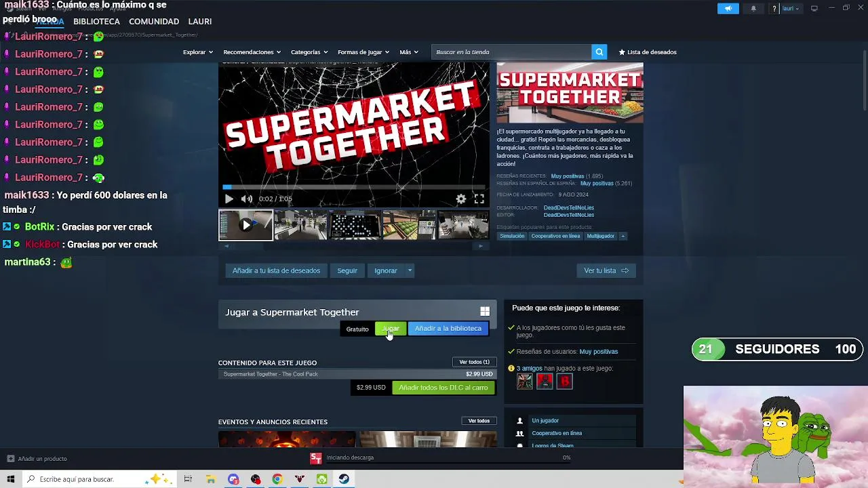Open the Windows Start button

[x=10, y=479]
